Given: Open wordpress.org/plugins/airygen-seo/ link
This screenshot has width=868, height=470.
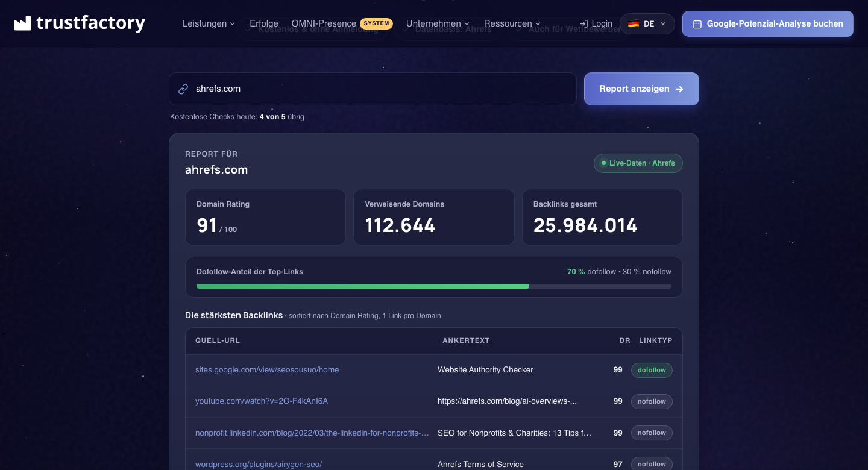Looking at the screenshot, I should tap(259, 464).
